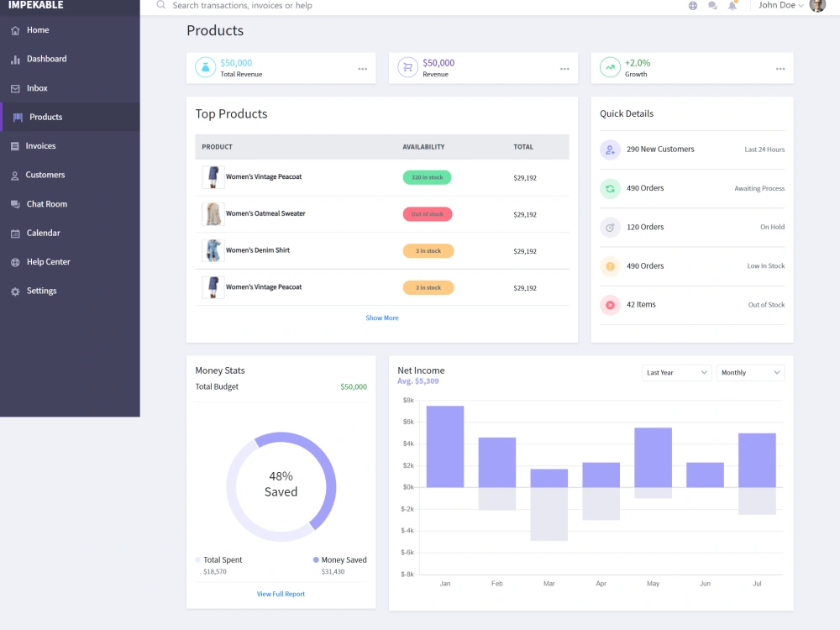Click the Inbox envelope icon
This screenshot has width=840, height=630.
(15, 88)
